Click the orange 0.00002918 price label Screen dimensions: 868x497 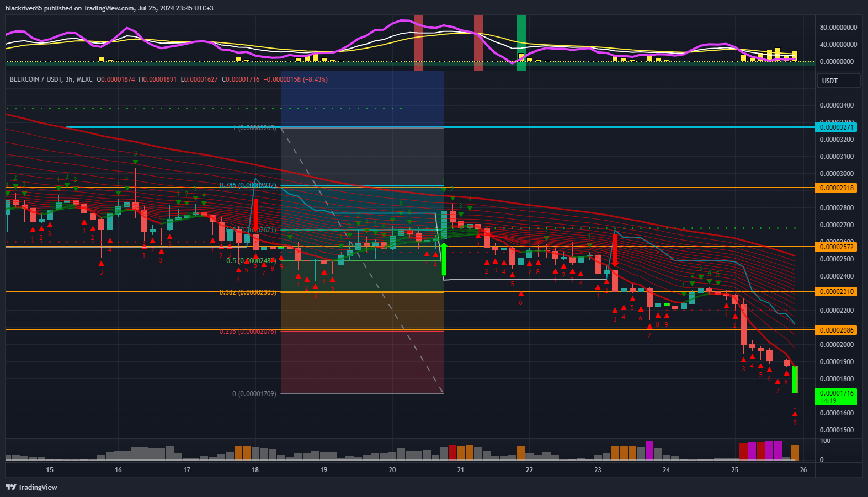click(837, 188)
